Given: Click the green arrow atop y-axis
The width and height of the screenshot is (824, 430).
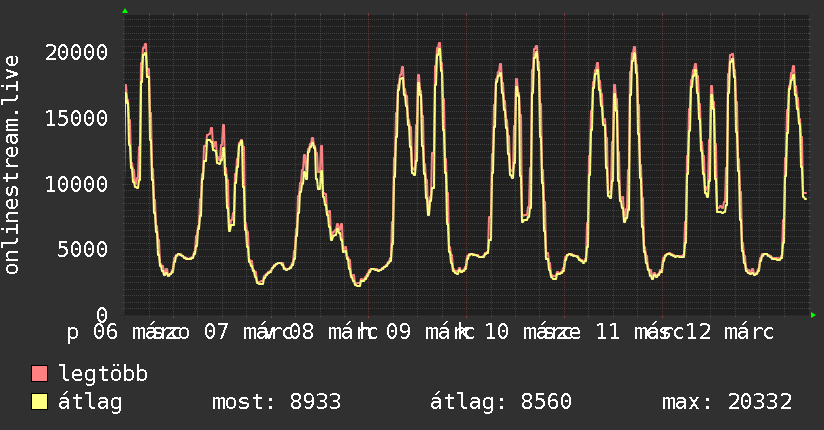Looking at the screenshot, I should pyautogui.click(x=125, y=11).
